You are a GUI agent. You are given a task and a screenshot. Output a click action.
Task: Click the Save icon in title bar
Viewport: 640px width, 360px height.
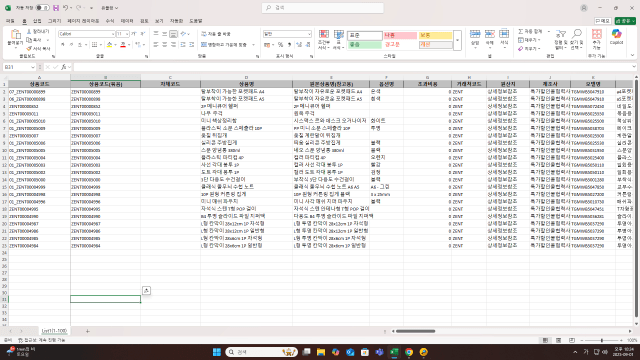[56, 8]
